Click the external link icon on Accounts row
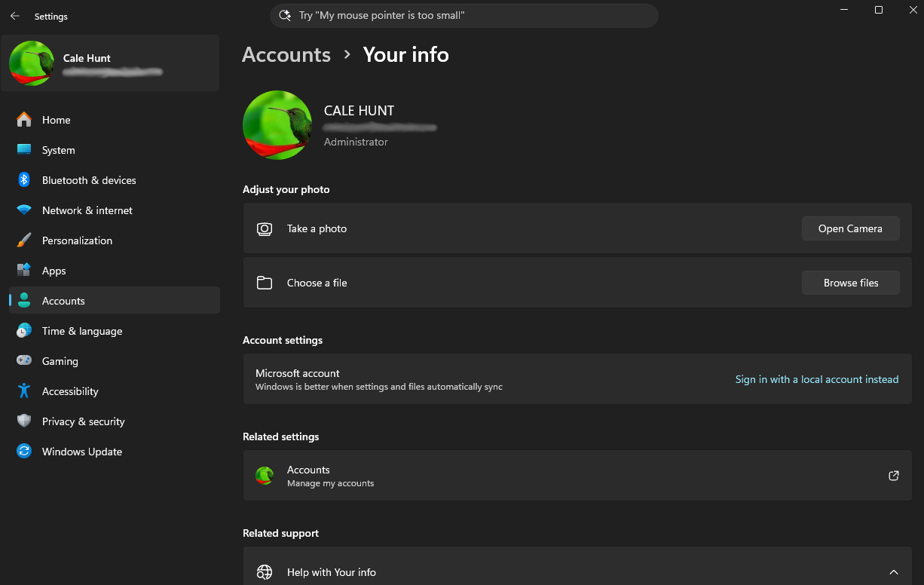This screenshot has width=924, height=585. click(x=894, y=476)
